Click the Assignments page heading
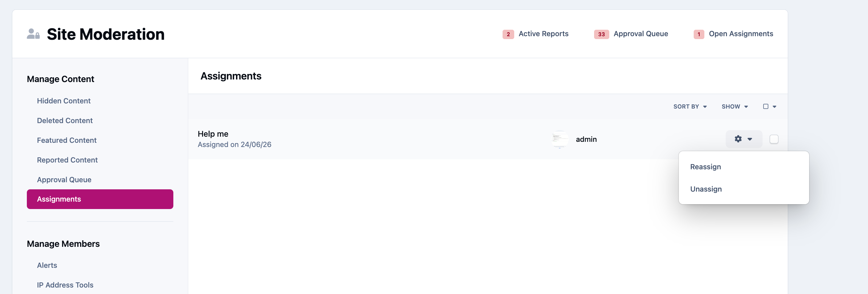The height and width of the screenshot is (294, 868). click(231, 76)
